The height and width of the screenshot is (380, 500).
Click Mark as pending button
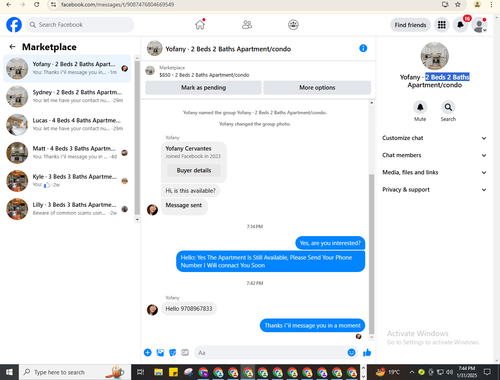pos(203,88)
